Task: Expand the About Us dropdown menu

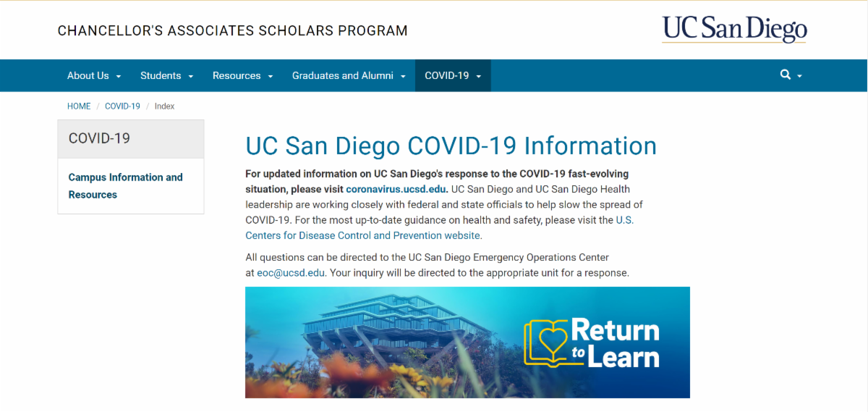Action: pos(94,75)
